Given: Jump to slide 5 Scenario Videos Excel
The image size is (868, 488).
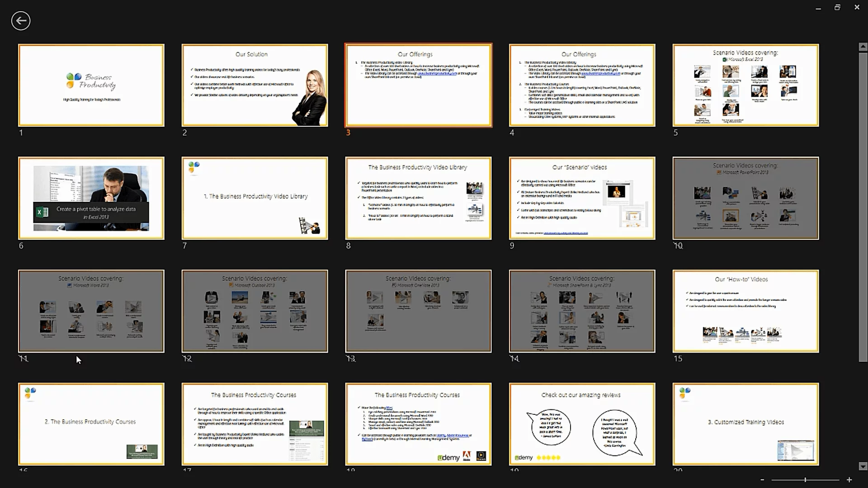Looking at the screenshot, I should click(x=745, y=85).
